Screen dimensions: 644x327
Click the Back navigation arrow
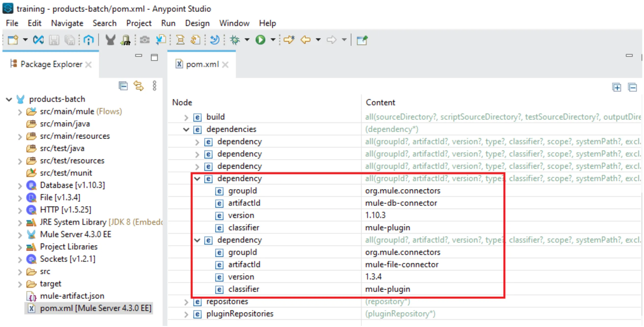click(x=305, y=40)
